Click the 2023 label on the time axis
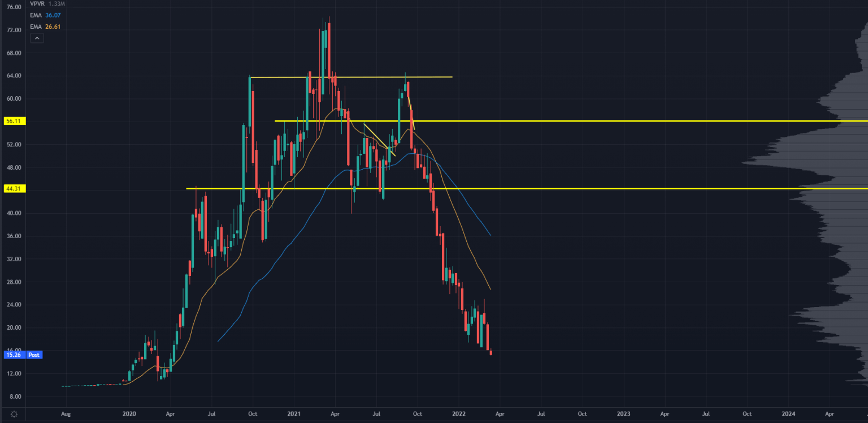This screenshot has height=423, width=868. [x=623, y=414]
